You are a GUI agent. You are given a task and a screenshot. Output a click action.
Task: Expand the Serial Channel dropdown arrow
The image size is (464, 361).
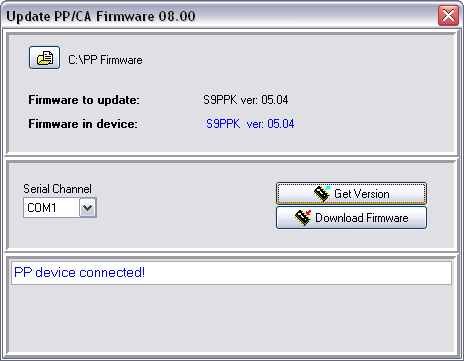[x=88, y=208]
